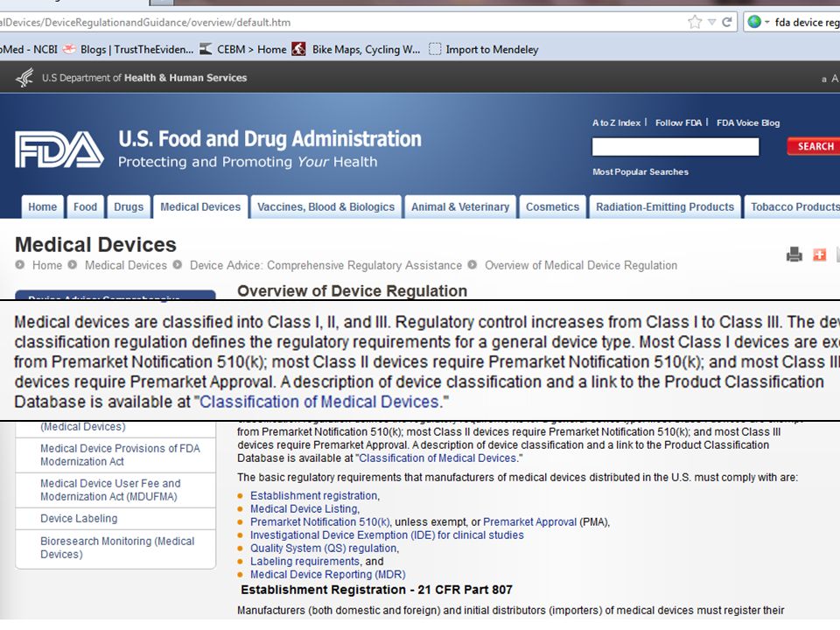Open the PubMed - NCBI bookmark
This screenshot has width=840, height=630.
(29, 49)
